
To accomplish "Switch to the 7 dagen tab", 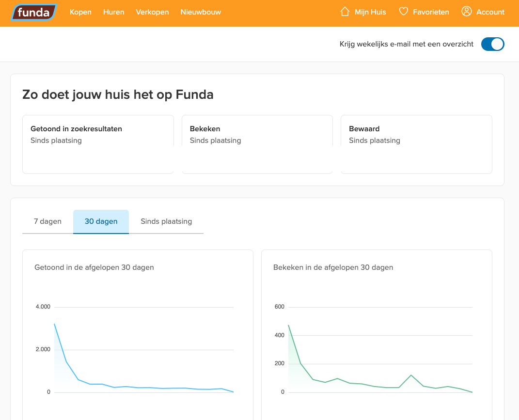I will [x=47, y=221].
